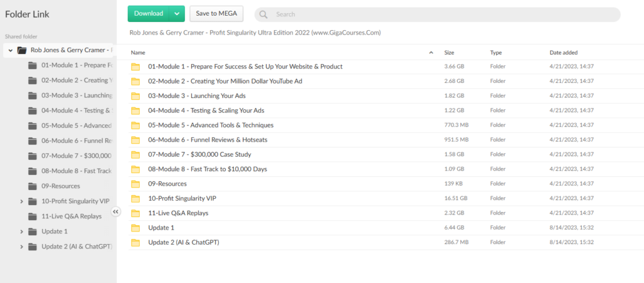
Task: Sort files by Date added column
Action: pyautogui.click(x=563, y=53)
